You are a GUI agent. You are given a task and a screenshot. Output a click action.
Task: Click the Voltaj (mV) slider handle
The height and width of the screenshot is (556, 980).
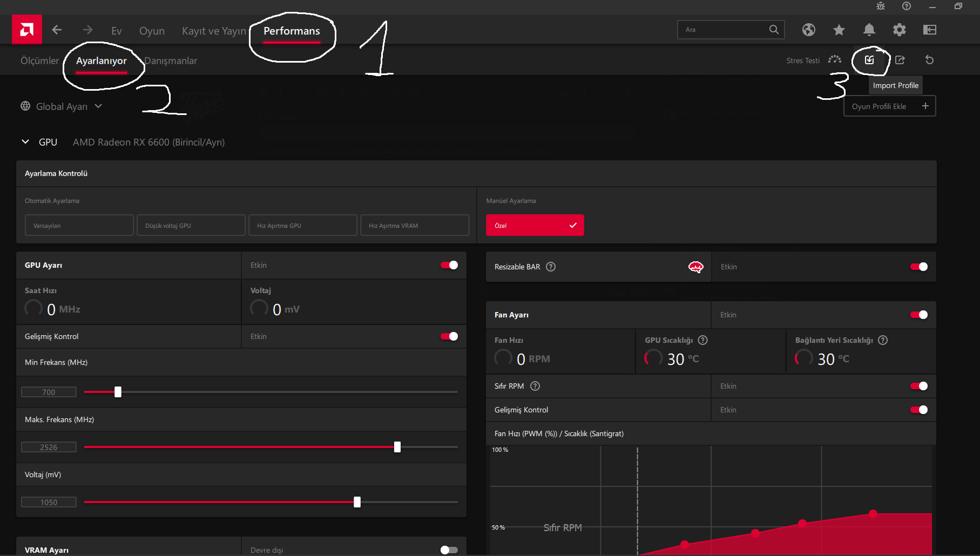(357, 502)
